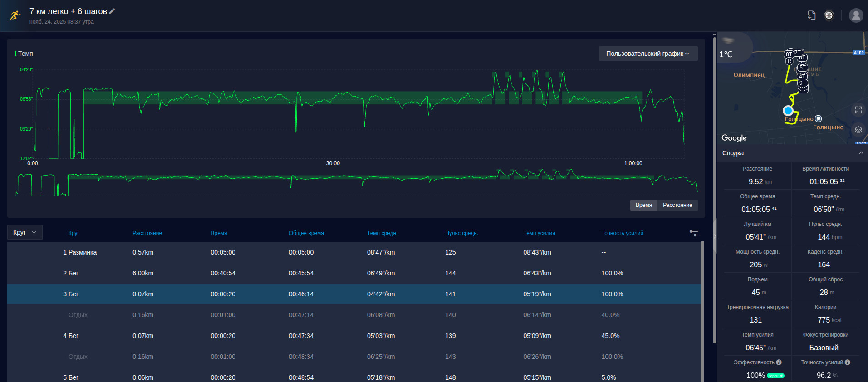The width and height of the screenshot is (868, 382).
Task: Click info icon next to Эффективность
Action: [x=779, y=362]
